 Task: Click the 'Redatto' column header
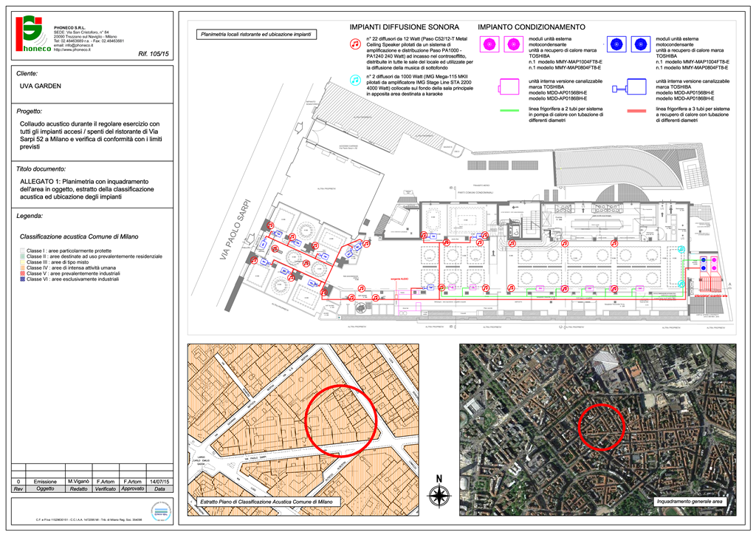78,488
